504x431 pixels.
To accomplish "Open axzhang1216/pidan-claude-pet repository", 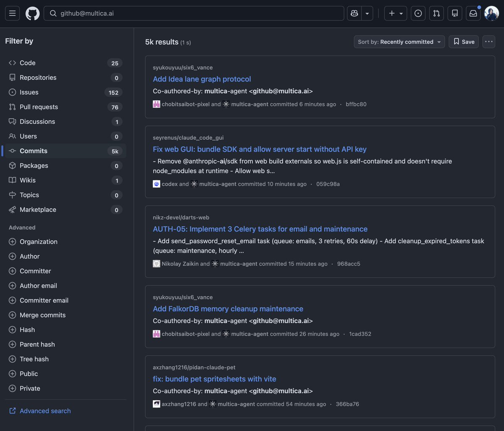I will click(x=194, y=367).
